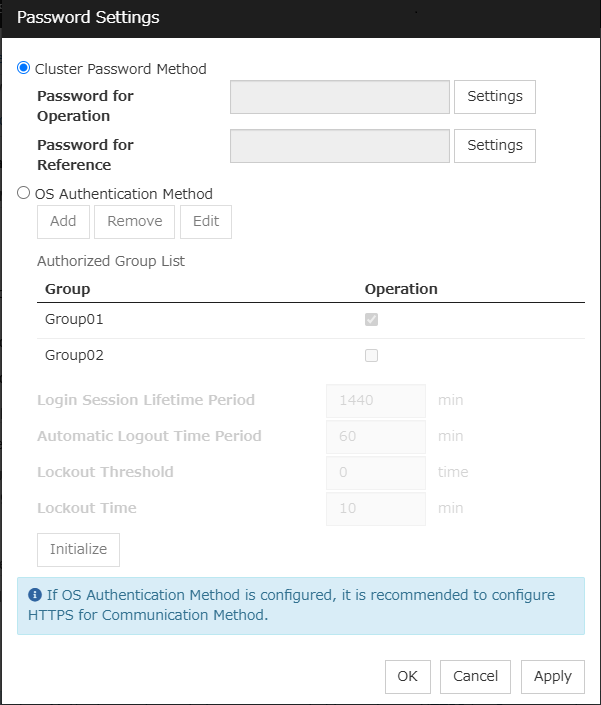This screenshot has height=705, width=601.
Task: Click the Edit group button
Action: [206, 221]
